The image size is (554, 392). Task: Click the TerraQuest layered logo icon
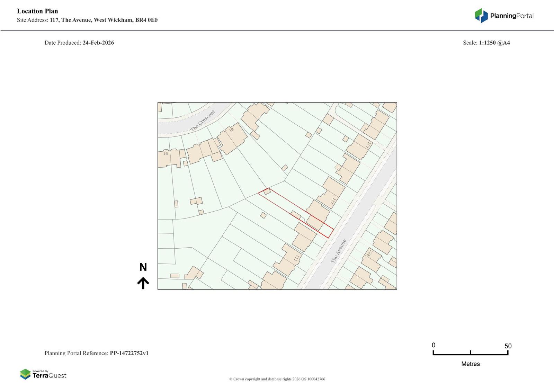coord(25,374)
